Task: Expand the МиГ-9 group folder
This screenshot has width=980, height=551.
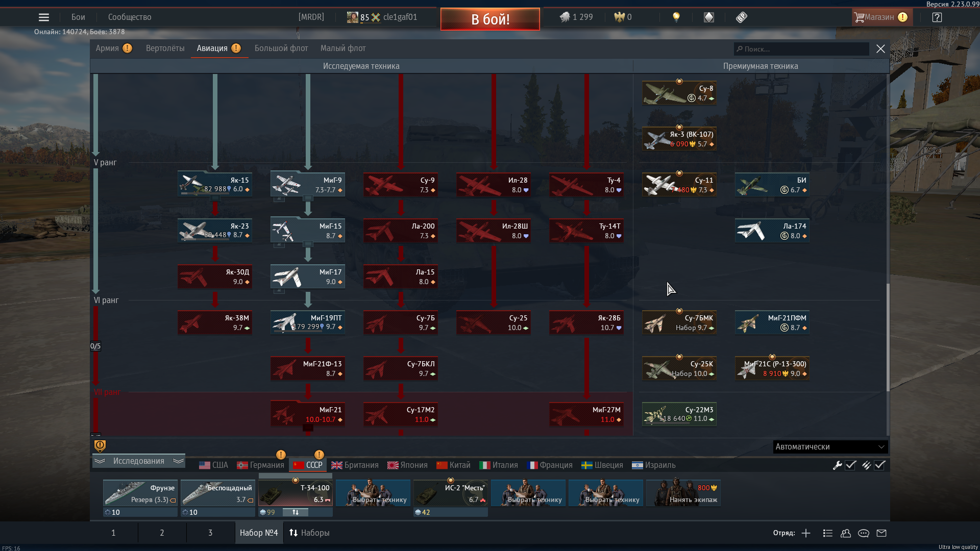Action: click(308, 198)
